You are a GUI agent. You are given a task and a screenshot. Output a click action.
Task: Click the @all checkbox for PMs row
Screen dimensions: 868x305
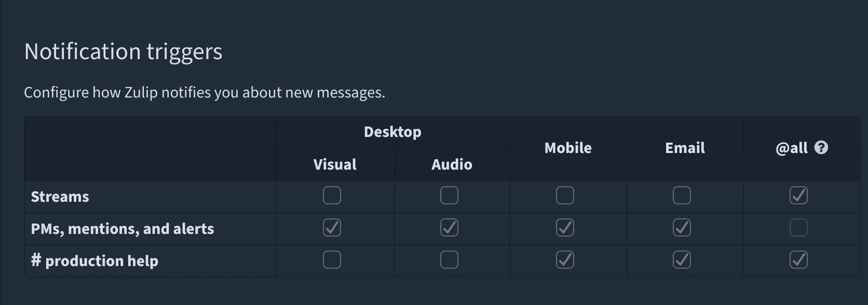[798, 228]
